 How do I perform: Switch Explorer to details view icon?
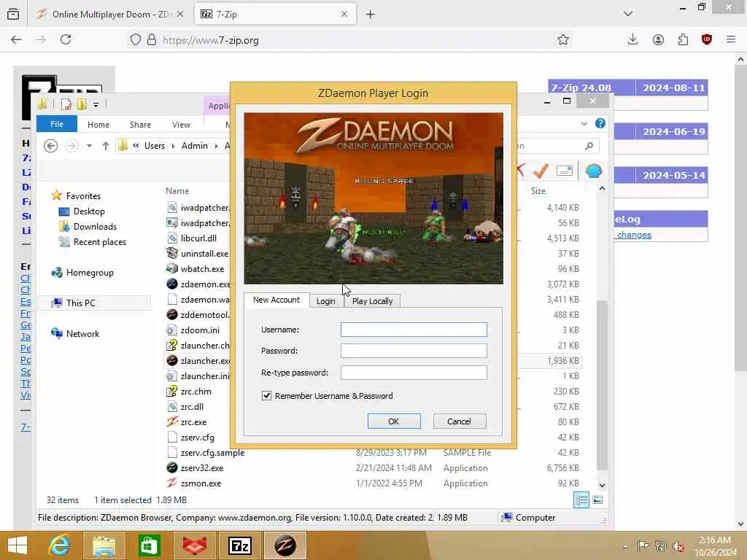tap(581, 499)
